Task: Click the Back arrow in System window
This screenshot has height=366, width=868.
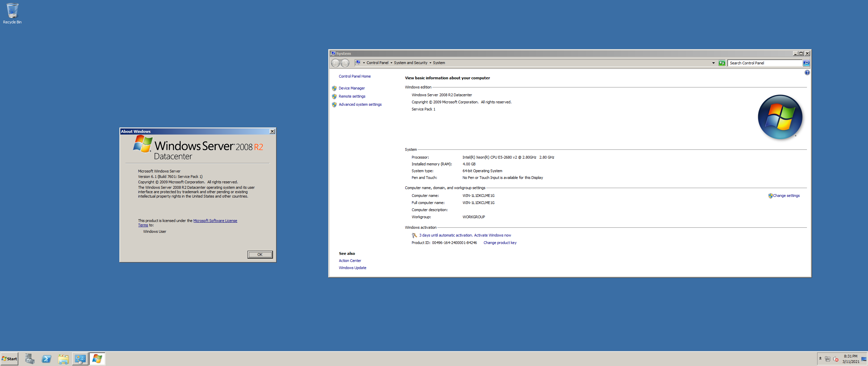Action: pyautogui.click(x=335, y=63)
